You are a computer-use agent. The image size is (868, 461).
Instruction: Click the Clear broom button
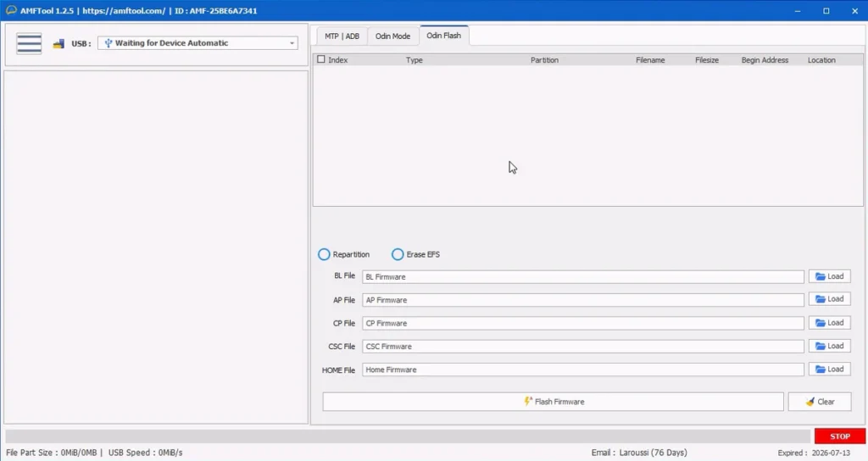(x=819, y=402)
